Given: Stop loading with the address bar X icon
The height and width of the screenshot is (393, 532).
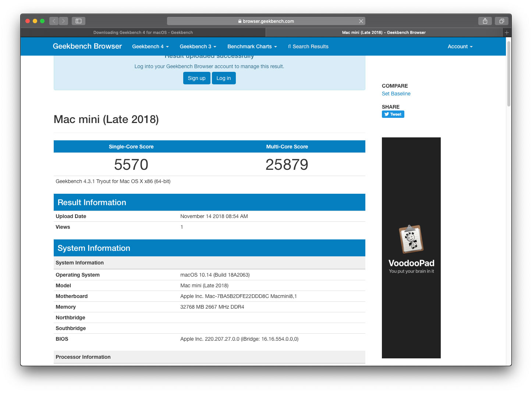Looking at the screenshot, I should (x=361, y=21).
